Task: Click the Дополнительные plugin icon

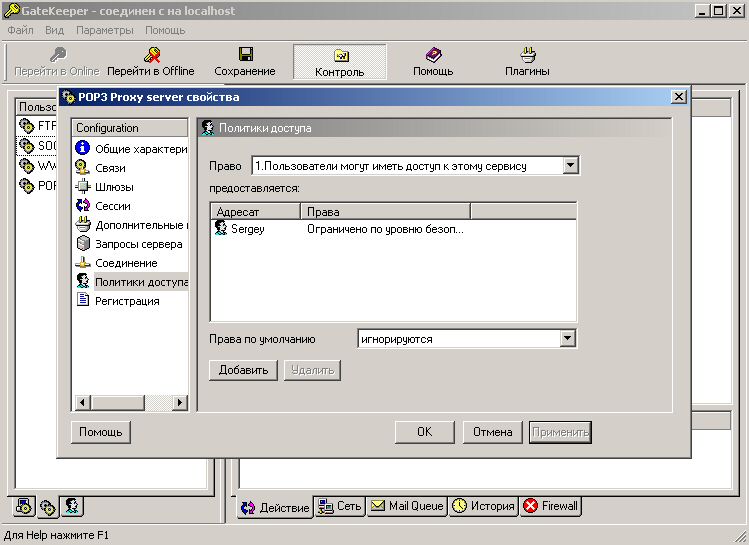Action: pos(83,224)
